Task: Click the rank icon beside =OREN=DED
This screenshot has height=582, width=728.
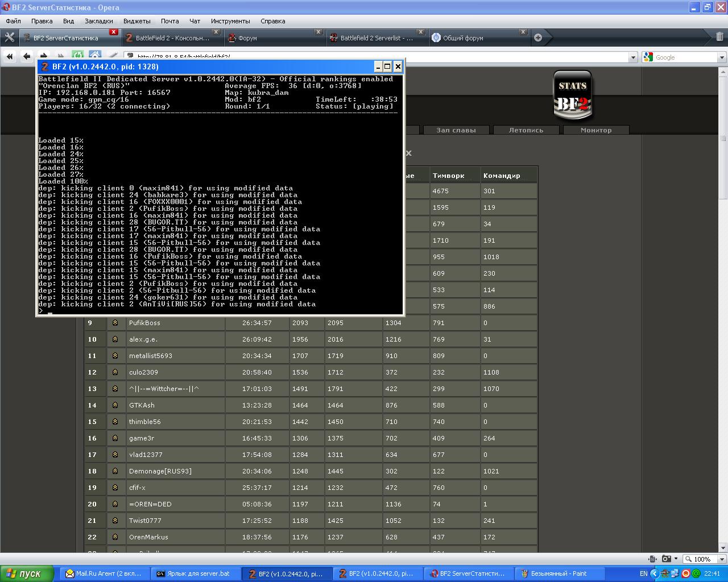Action: click(115, 504)
